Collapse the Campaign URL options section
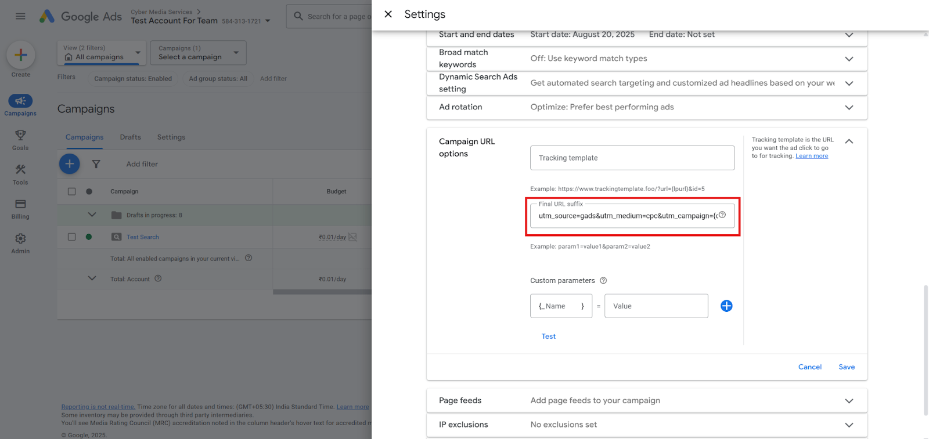Viewport: 929px width, 439px height. [848, 141]
